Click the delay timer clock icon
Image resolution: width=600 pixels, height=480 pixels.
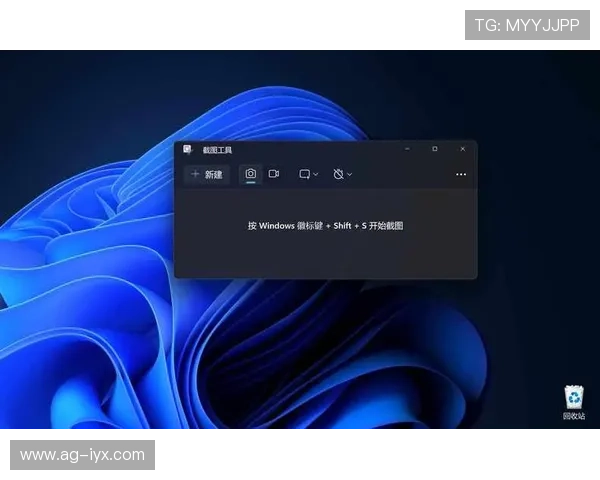click(x=338, y=174)
